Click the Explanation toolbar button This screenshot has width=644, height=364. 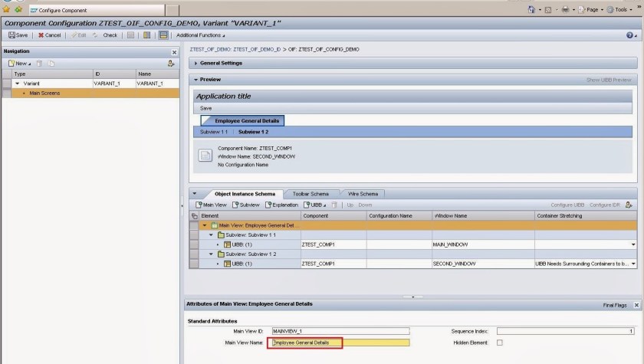point(281,205)
